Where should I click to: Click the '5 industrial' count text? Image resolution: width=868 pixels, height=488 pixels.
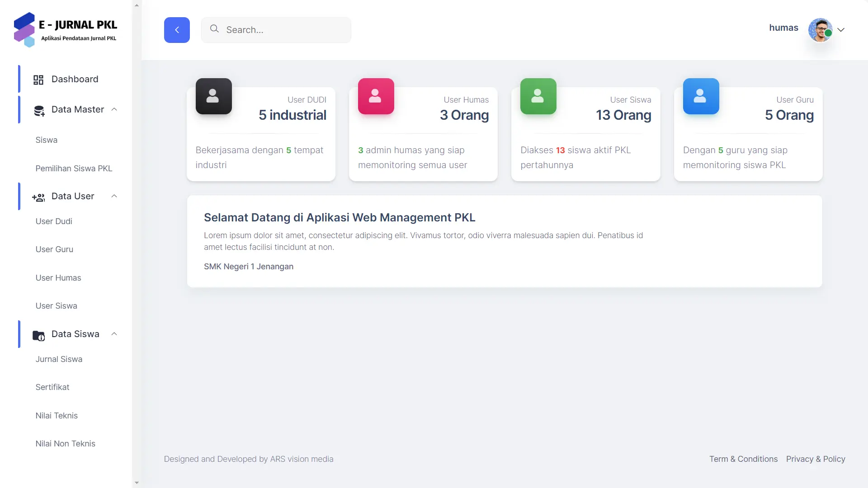292,115
